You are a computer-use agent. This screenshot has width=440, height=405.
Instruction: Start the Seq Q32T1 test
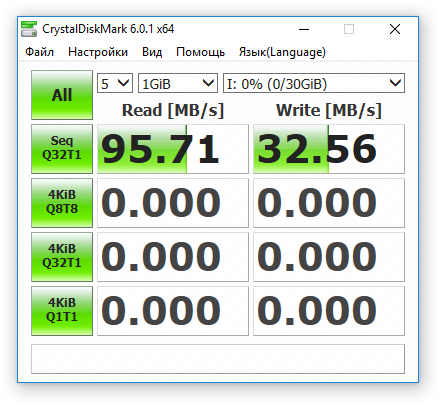(62, 149)
